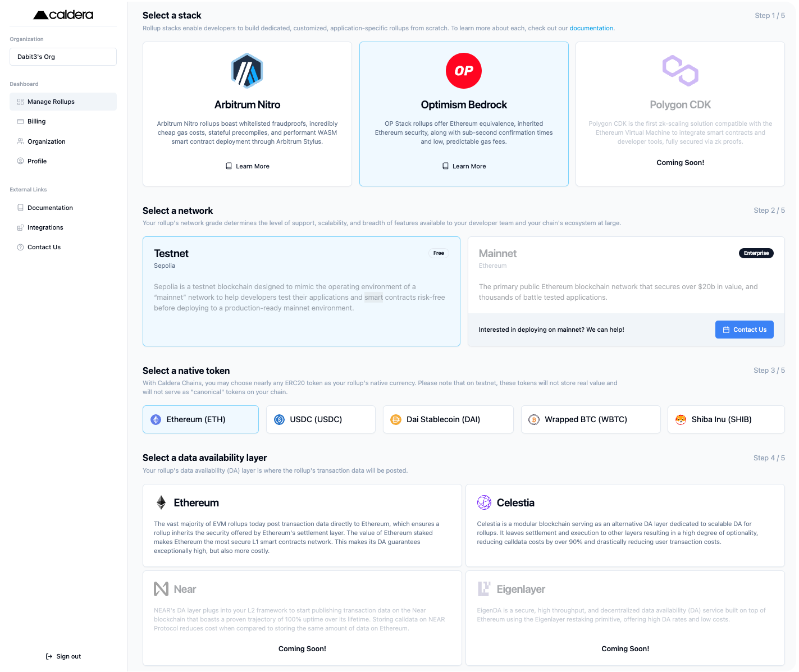Open Profile page
799x672 pixels.
click(63, 161)
